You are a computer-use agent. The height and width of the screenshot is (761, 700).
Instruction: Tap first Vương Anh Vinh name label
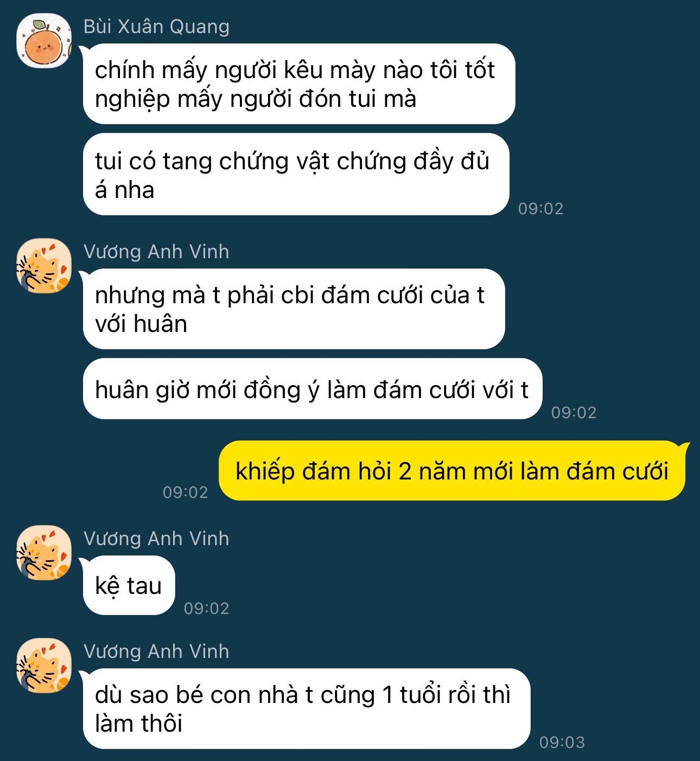156,252
